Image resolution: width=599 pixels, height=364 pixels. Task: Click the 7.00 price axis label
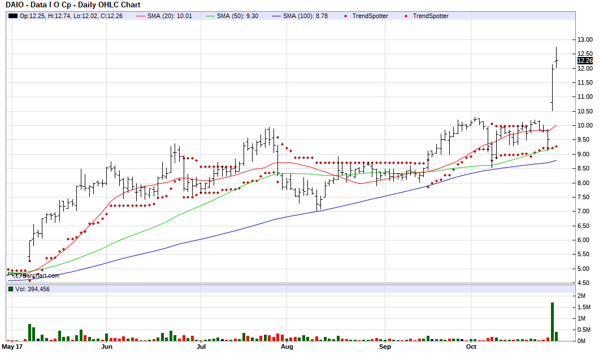click(585, 212)
